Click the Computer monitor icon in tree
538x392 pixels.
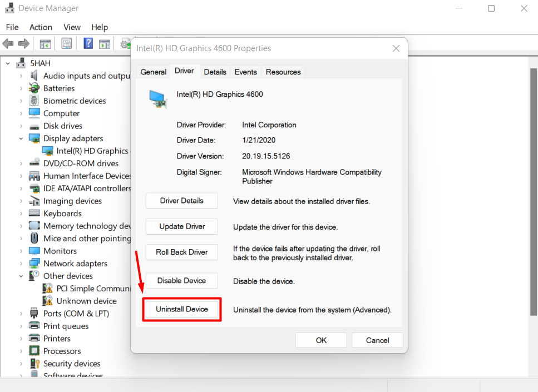click(x=34, y=113)
